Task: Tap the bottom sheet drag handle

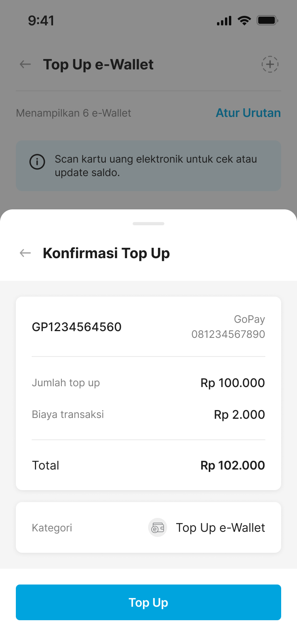Action: (148, 224)
